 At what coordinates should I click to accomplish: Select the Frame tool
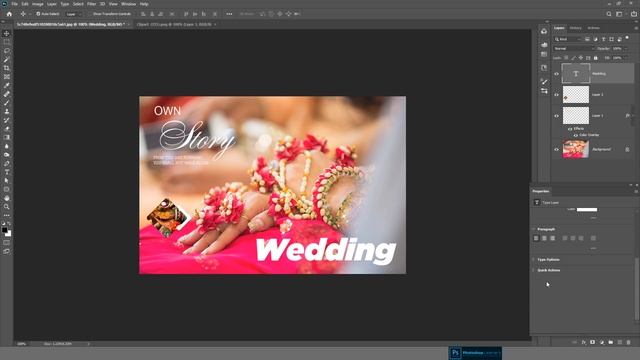[x=7, y=77]
